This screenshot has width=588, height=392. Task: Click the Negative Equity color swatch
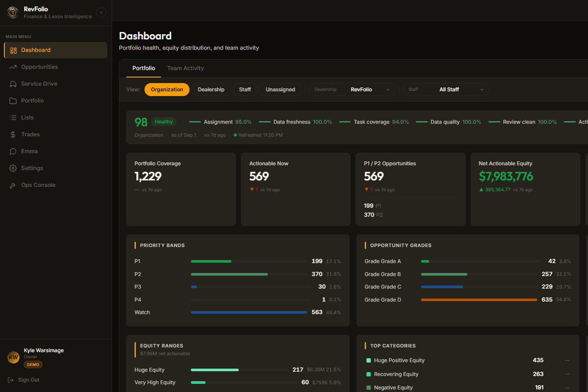click(369, 388)
